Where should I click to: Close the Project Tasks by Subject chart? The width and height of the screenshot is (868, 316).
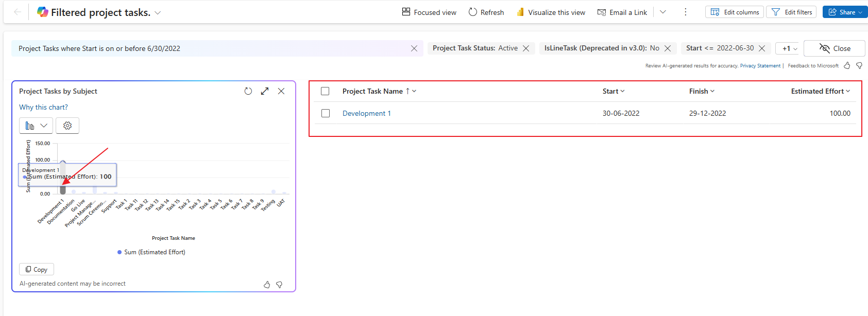click(281, 91)
